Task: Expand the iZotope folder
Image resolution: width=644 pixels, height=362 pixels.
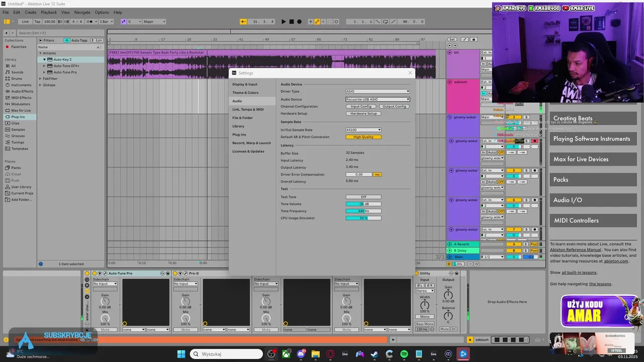Action: (x=41, y=85)
